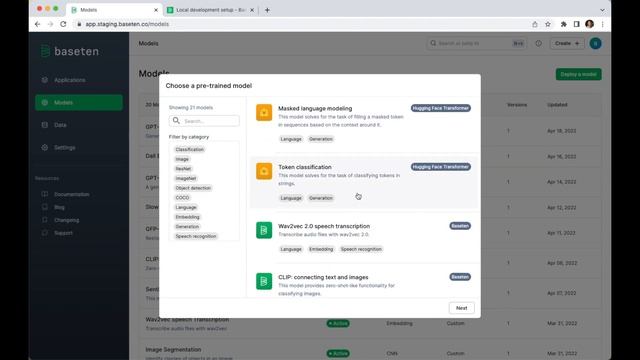Click Embedding tag under Wav2vec 2.0
The image size is (640, 360).
[x=321, y=249]
